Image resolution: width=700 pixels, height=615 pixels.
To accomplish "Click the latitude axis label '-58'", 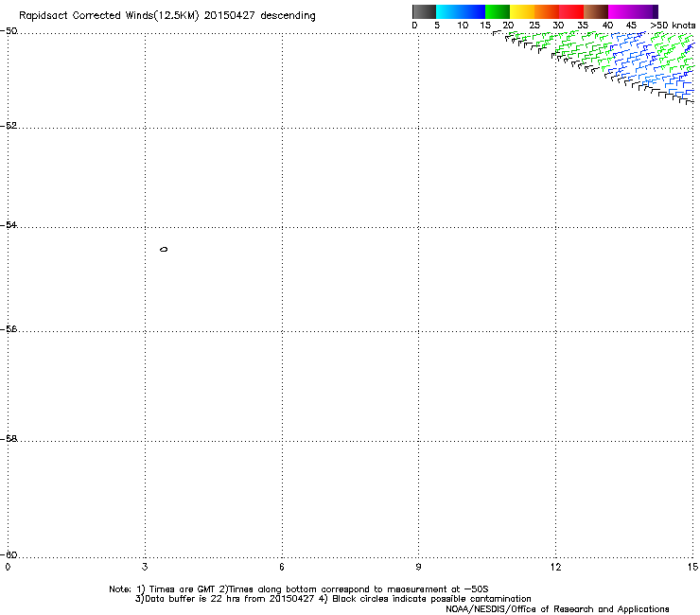I will [9, 439].
